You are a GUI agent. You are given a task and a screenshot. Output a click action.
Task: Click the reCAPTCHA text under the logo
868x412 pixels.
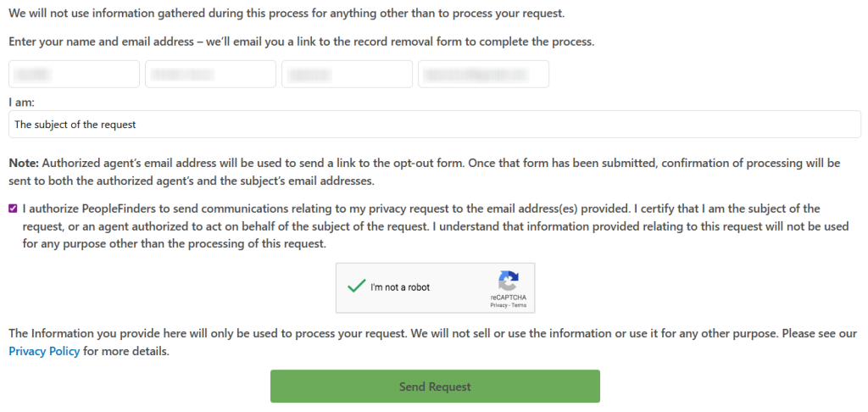[x=508, y=298]
